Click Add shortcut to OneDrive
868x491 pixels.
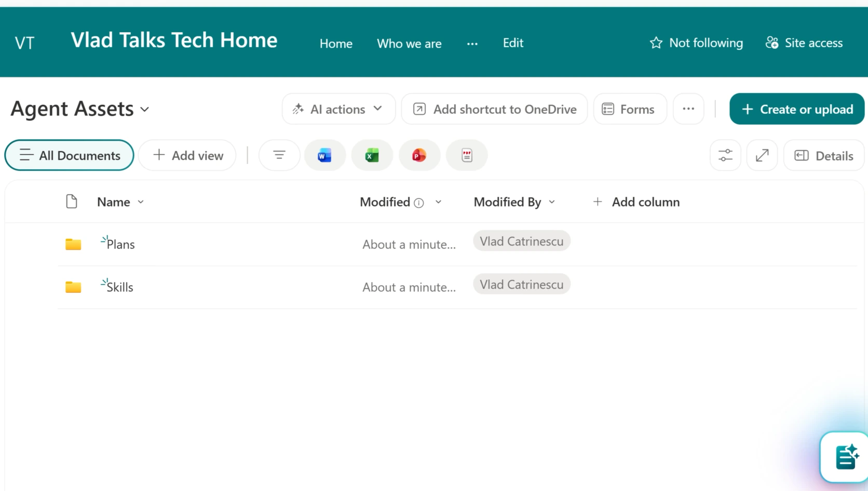(x=494, y=109)
